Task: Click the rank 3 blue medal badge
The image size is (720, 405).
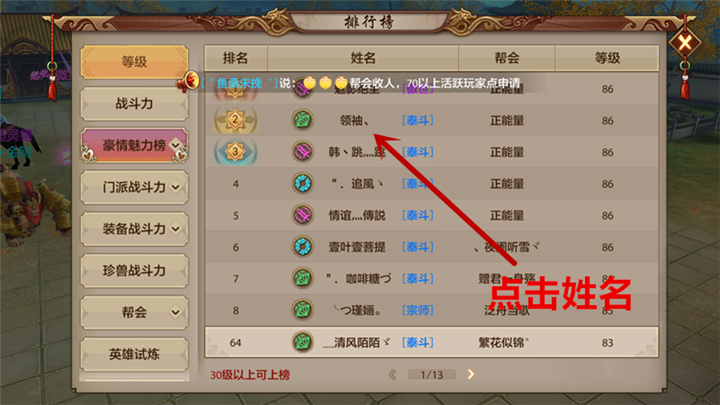Action: [x=235, y=152]
